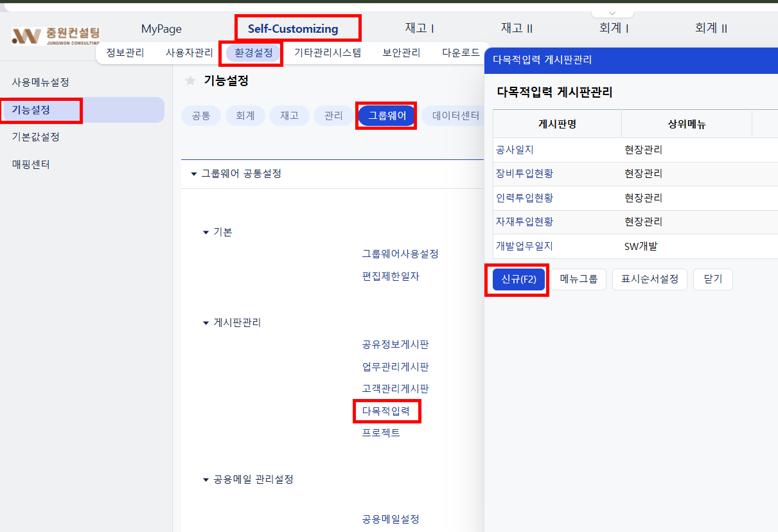Open the 회계 II top menu
778x532 pixels.
[x=711, y=29]
